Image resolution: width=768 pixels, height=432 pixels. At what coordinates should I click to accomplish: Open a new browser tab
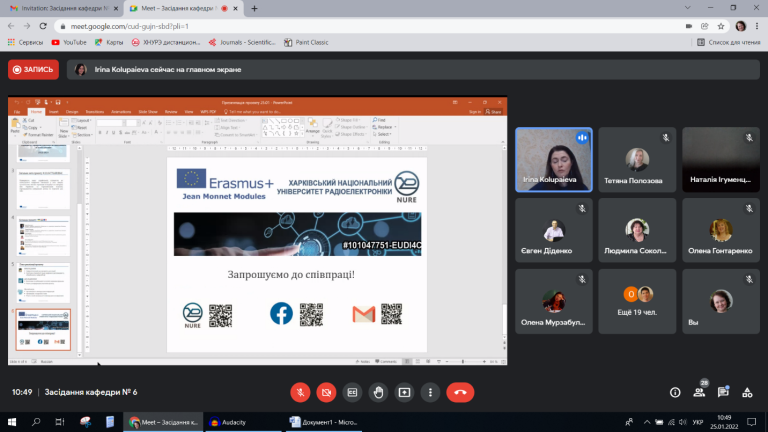(254, 8)
